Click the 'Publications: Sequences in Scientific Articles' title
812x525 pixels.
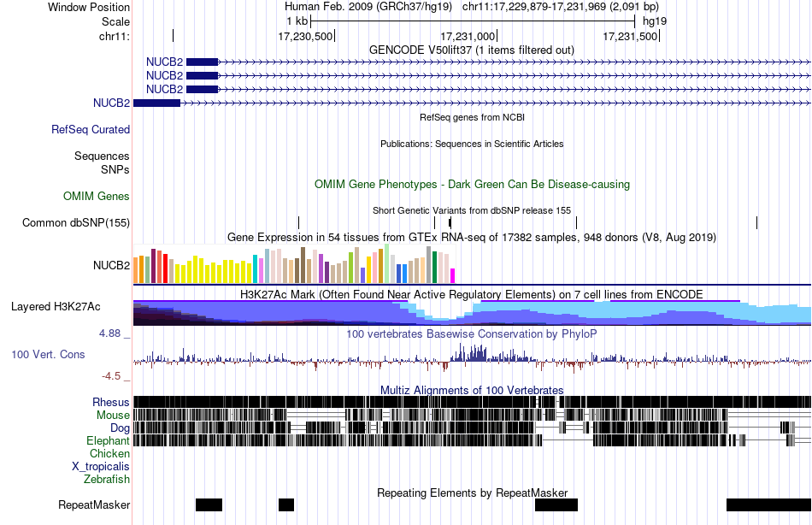coord(472,145)
